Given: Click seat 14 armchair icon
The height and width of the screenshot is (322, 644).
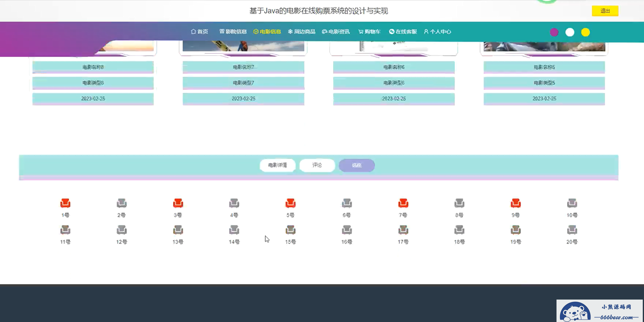Looking at the screenshot, I should click(x=234, y=230).
